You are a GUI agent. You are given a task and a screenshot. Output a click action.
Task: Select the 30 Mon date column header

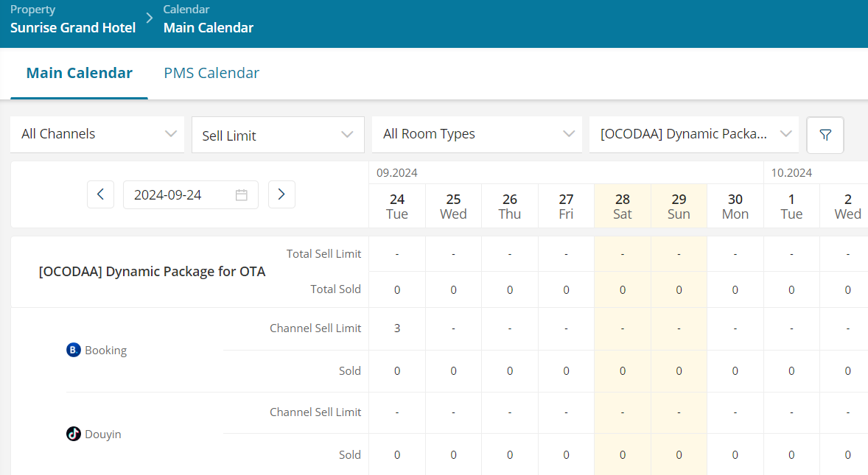point(735,206)
